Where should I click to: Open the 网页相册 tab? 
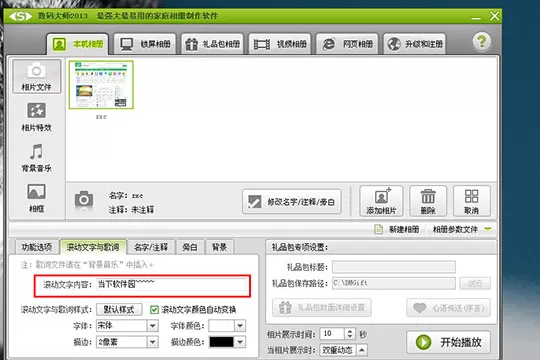347,44
